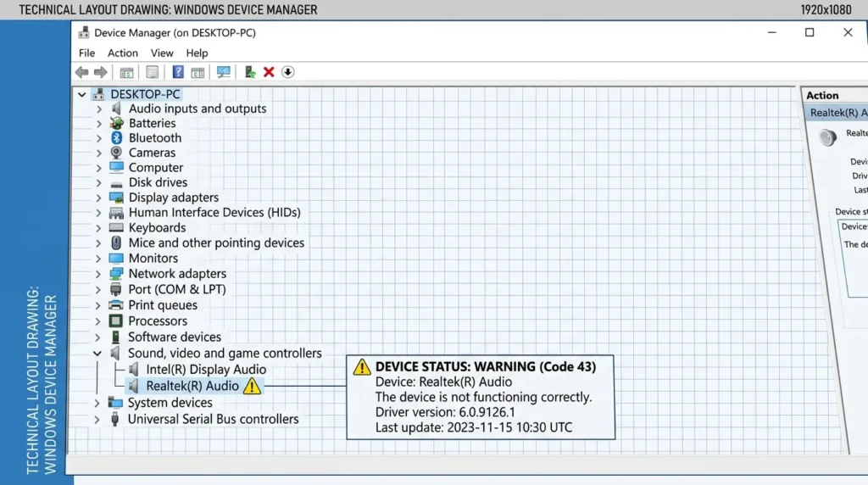
Task: Select the Processors label
Action: [158, 321]
